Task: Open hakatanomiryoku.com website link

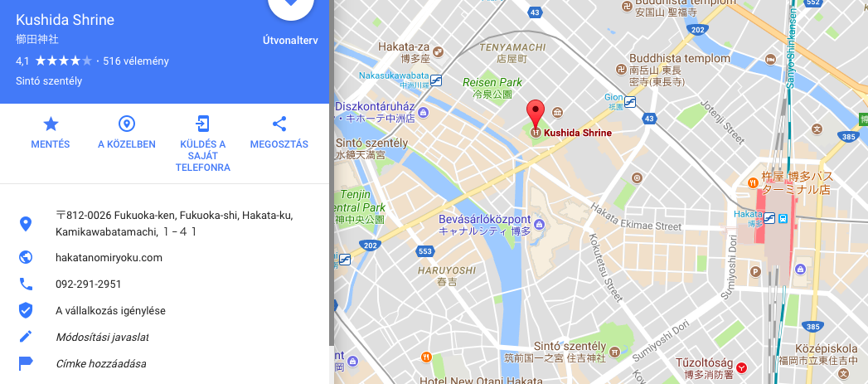Action: pos(109,258)
